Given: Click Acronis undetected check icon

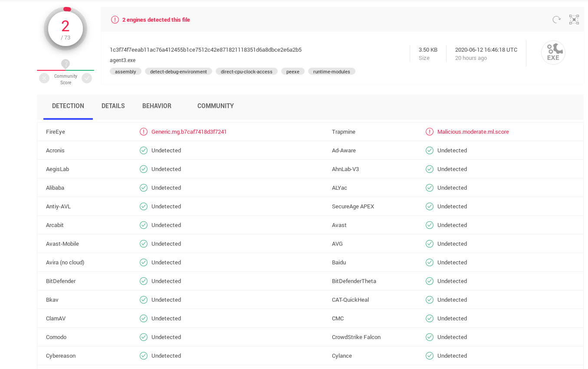Looking at the screenshot, I should click(144, 150).
